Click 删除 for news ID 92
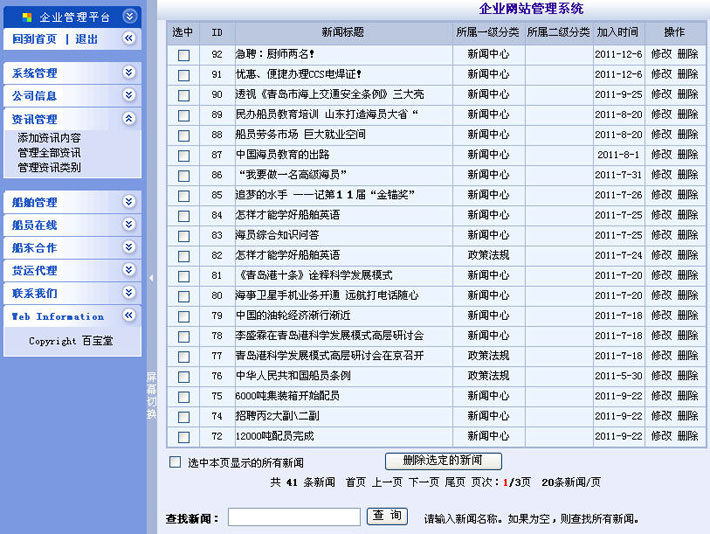 pyautogui.click(x=687, y=54)
